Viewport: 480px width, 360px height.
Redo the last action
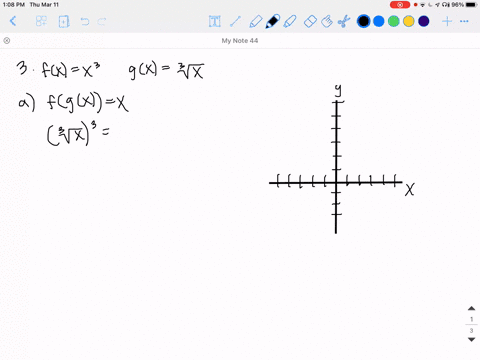pyautogui.click(x=102, y=22)
